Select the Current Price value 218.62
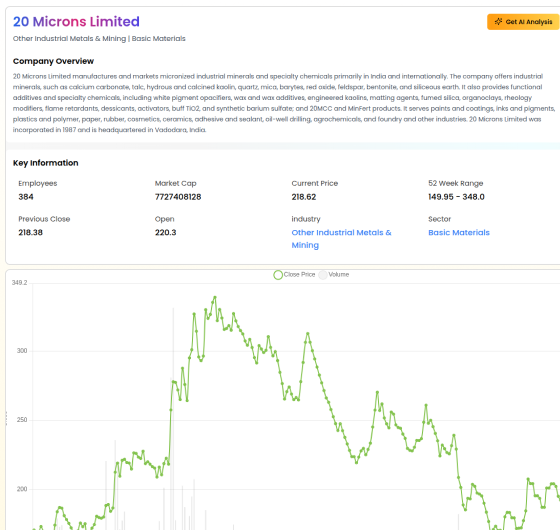The height and width of the screenshot is (530, 560). click(304, 197)
